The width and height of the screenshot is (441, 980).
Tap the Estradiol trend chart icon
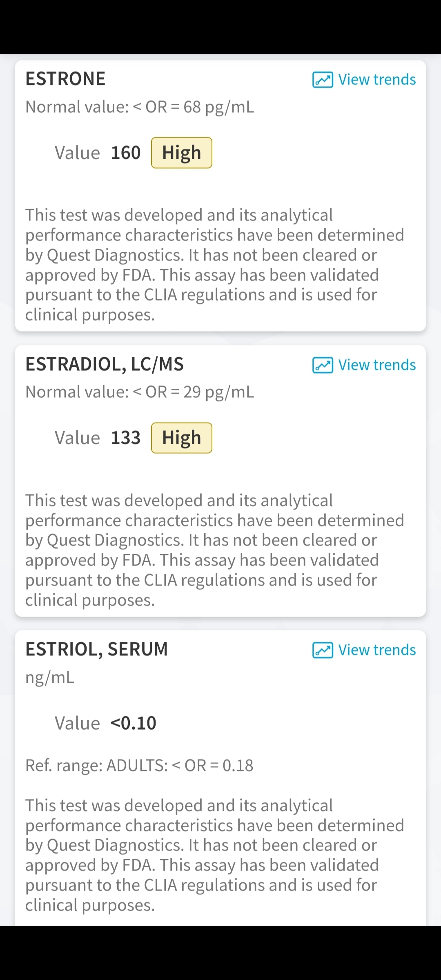[x=323, y=365]
